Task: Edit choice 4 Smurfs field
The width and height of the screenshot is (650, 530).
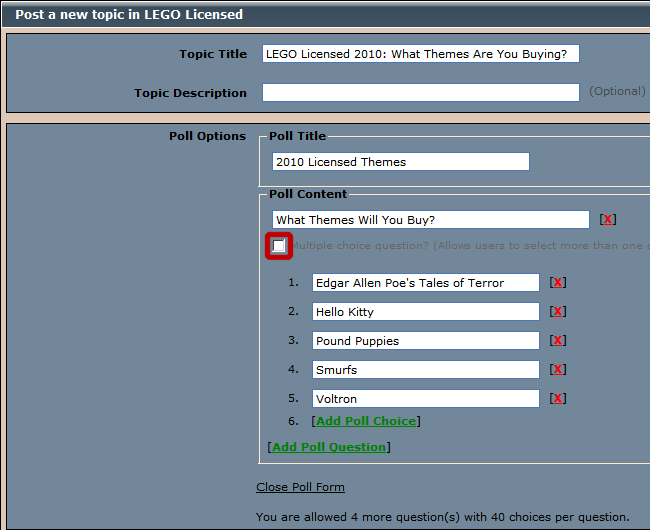Action: tap(426, 370)
